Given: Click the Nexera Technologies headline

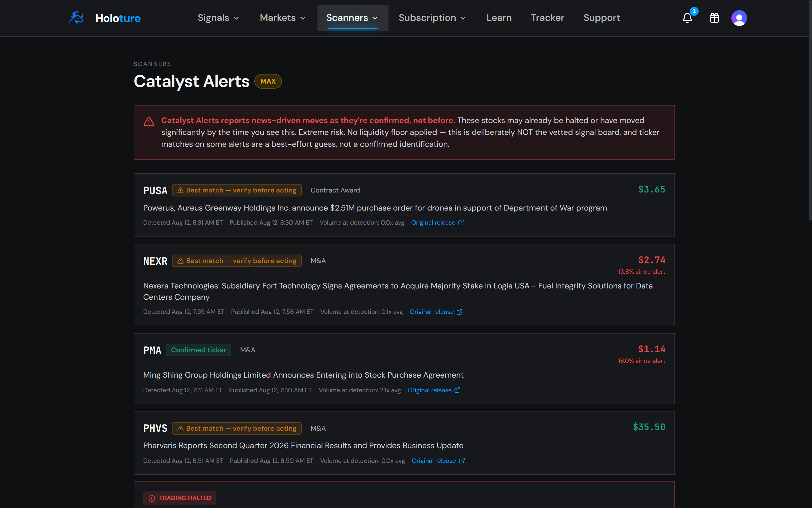Looking at the screenshot, I should point(398,291).
